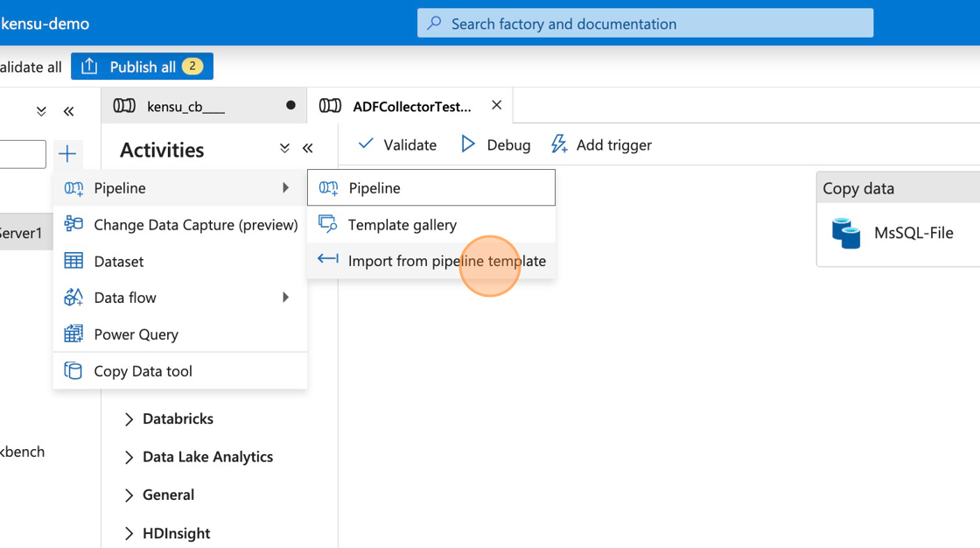Click the Validate all button
The height and width of the screenshot is (548, 980).
31,67
